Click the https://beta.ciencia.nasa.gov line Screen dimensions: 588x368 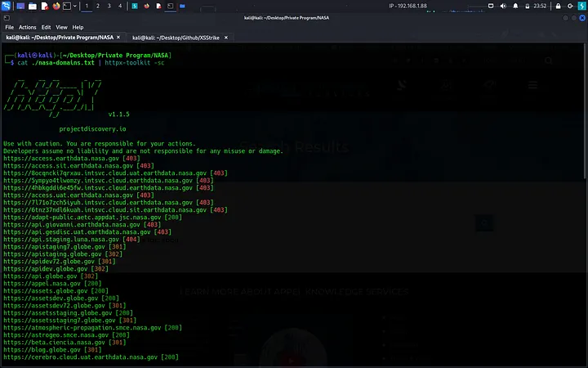click(x=65, y=343)
